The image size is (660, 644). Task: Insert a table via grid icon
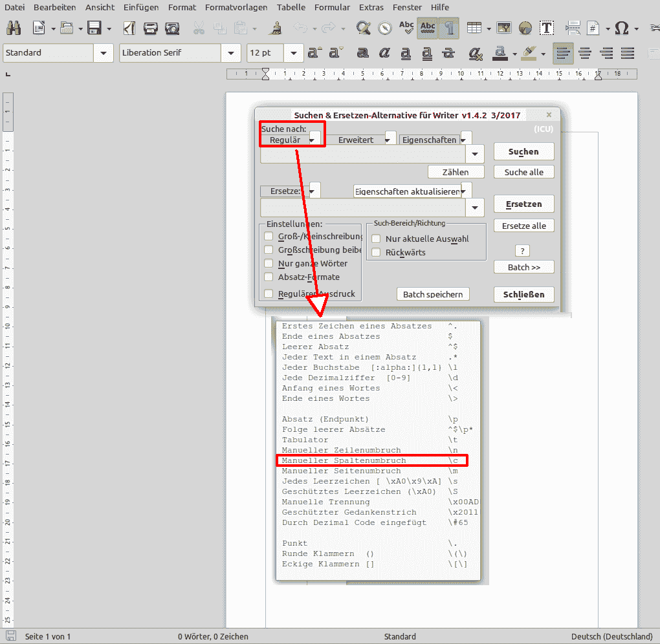click(x=474, y=28)
